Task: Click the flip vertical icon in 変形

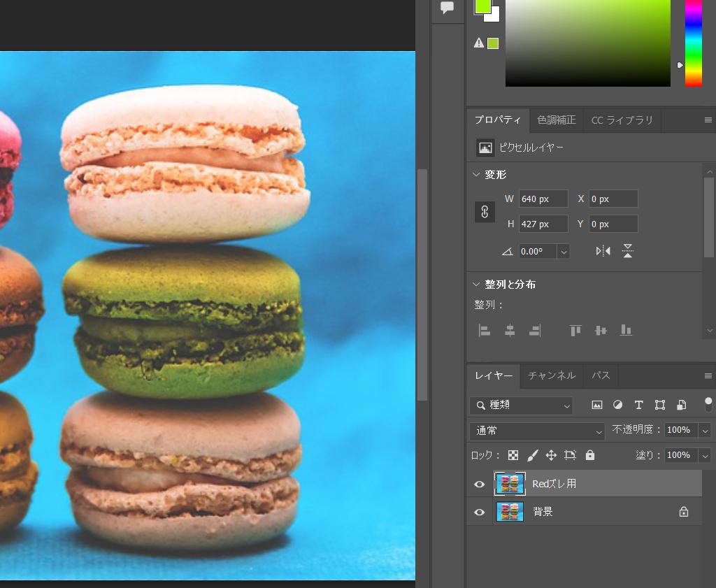Action: coord(628,251)
